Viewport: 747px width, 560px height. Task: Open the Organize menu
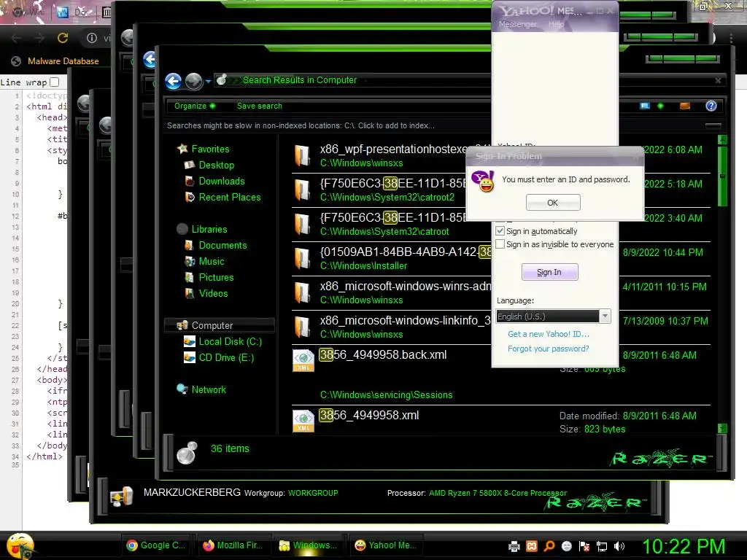(194, 106)
